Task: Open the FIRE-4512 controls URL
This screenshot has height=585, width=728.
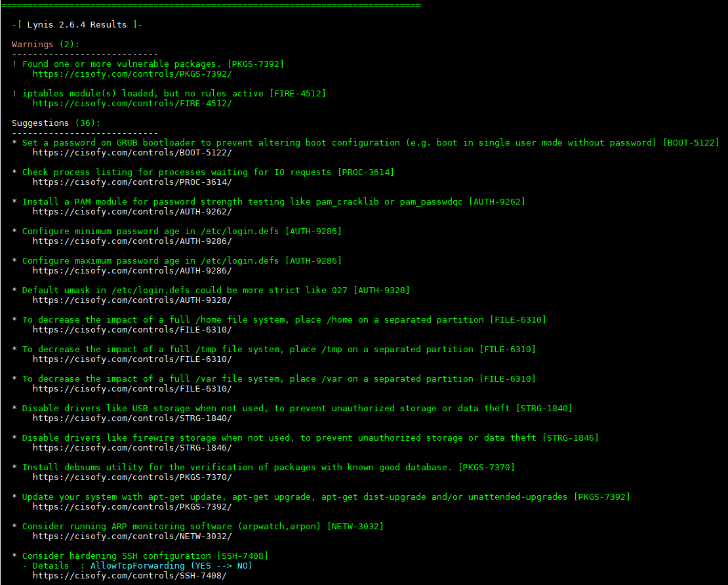Action: click(132, 104)
